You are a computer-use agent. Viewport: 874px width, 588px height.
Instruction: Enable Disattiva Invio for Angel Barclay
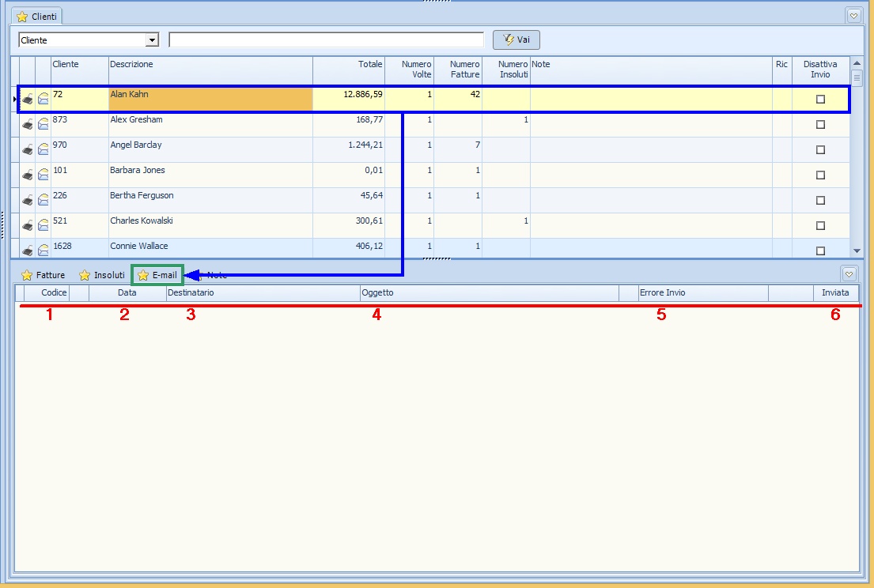pyautogui.click(x=820, y=149)
